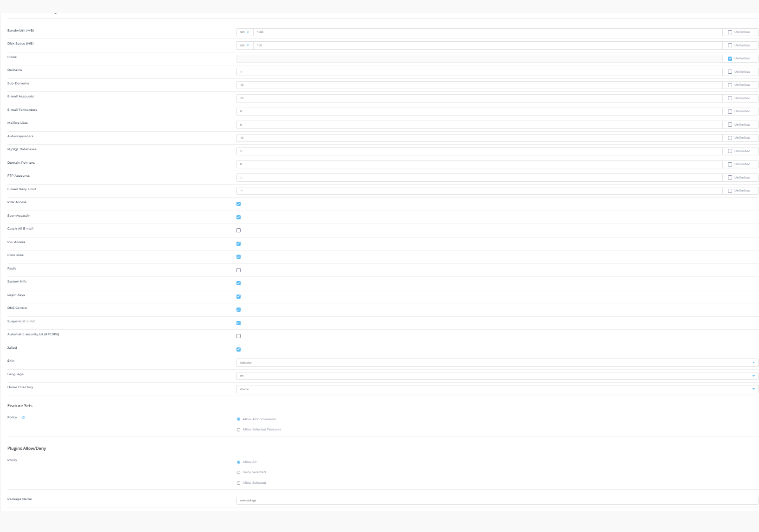Viewport: 759px width, 532px height.
Task: Turn on the Redis checkbox
Action: click(x=239, y=270)
